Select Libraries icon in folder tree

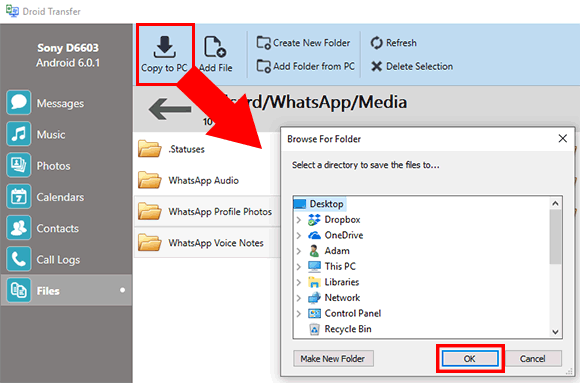tap(314, 282)
